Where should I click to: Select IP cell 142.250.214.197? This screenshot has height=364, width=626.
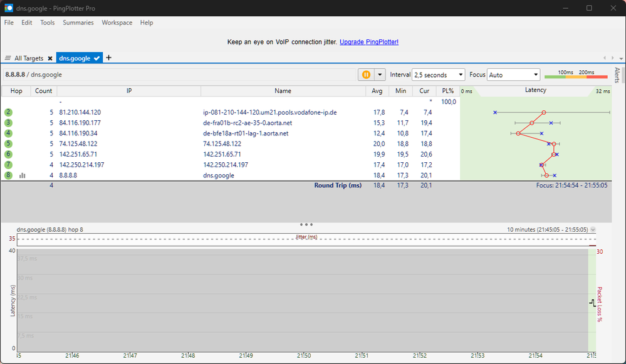[x=82, y=165]
